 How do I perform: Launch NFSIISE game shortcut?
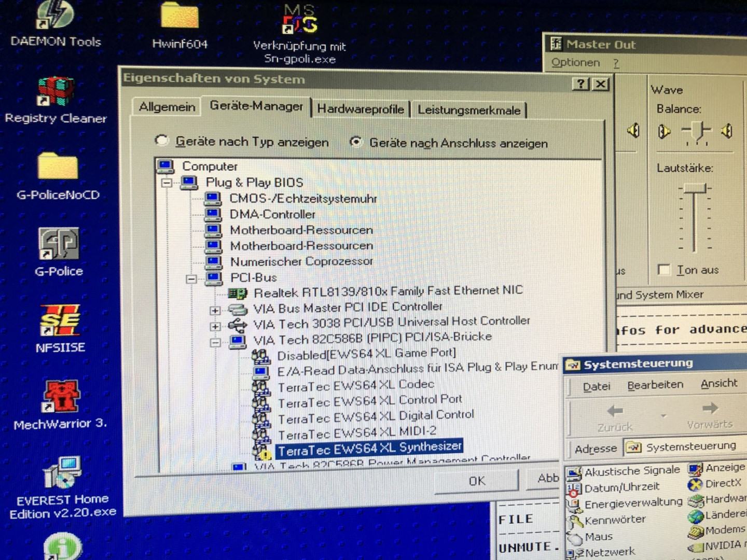[60, 329]
